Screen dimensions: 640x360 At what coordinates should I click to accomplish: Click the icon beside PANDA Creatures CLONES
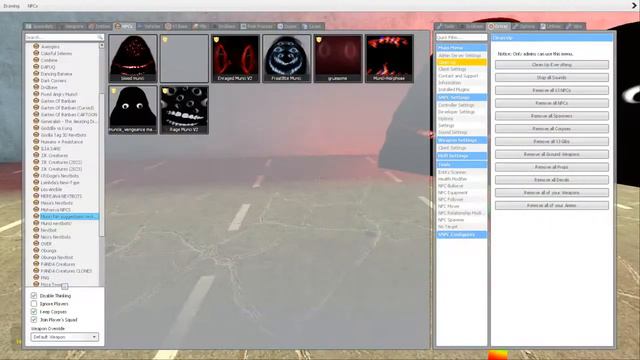tap(36, 271)
